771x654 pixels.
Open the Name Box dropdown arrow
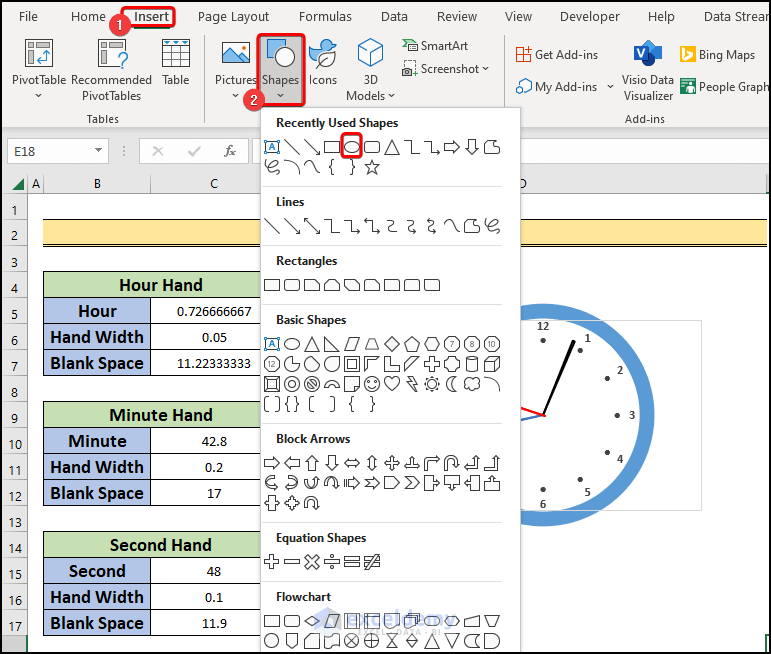tap(98, 150)
